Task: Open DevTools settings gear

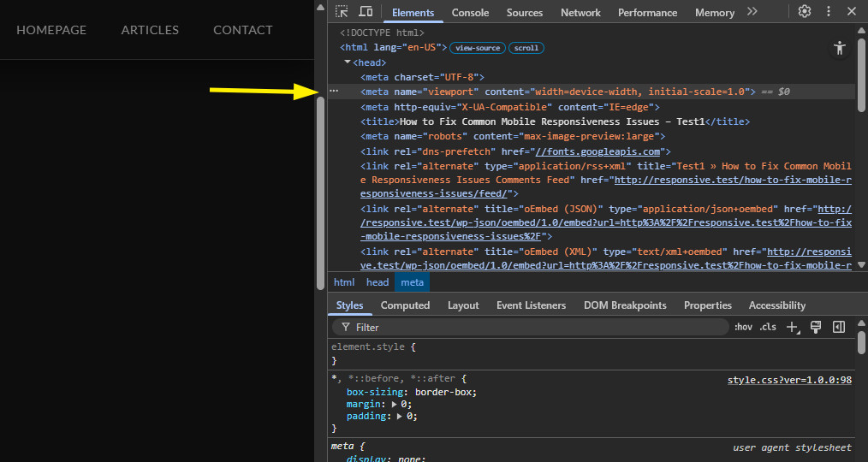Action: click(x=805, y=12)
